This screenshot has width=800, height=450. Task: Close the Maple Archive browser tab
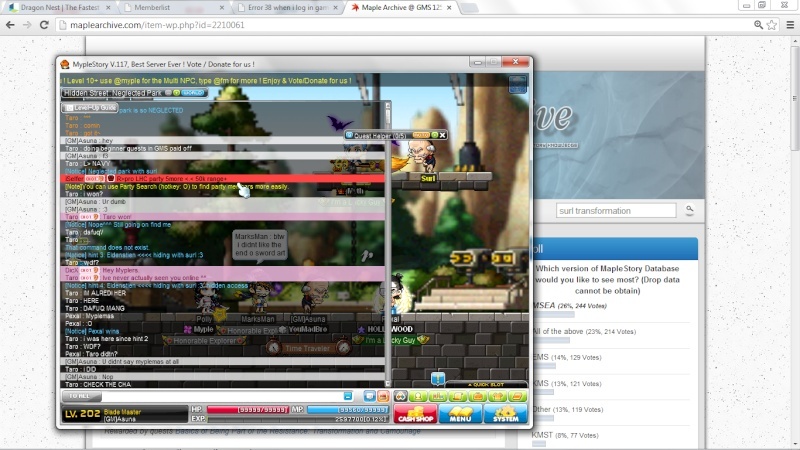coord(449,8)
